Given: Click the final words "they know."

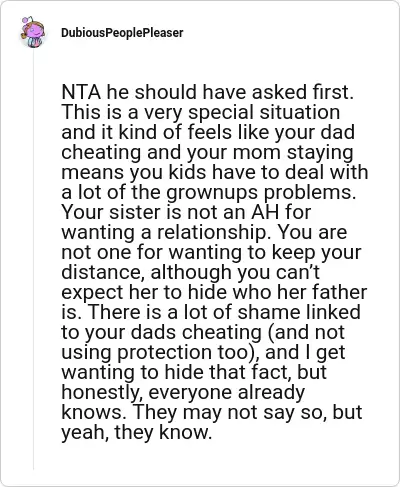Looking at the screenshot, I should tap(163, 432).
